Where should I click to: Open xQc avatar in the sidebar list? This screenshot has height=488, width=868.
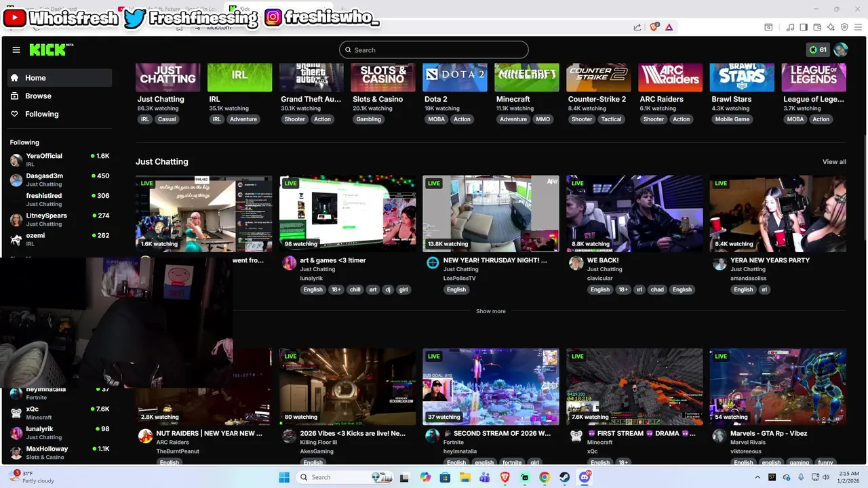[16, 413]
